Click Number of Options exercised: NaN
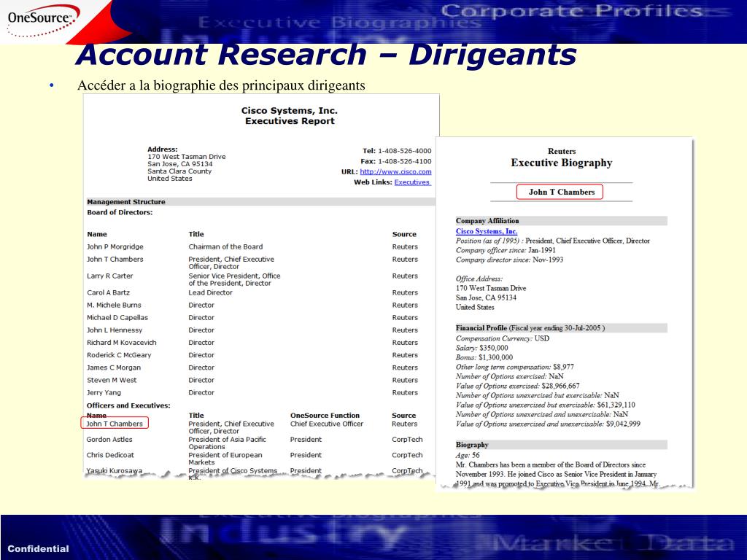This screenshot has width=747, height=560. click(509, 377)
